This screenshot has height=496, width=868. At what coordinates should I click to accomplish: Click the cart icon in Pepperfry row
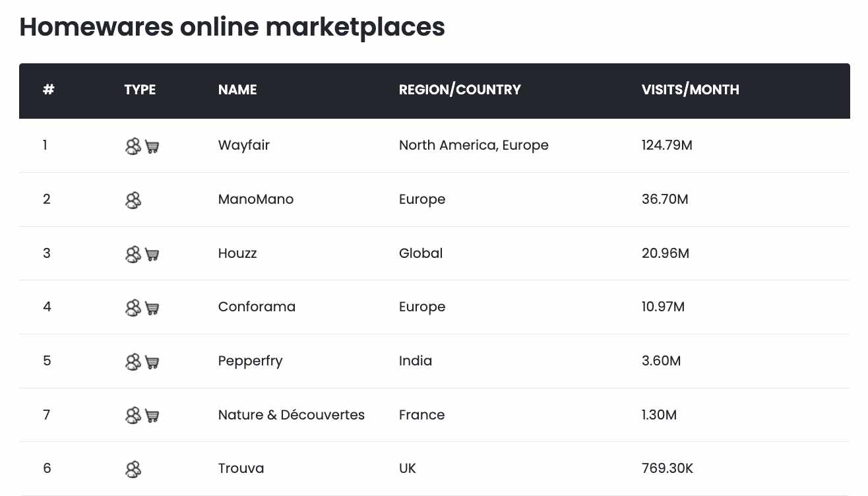152,361
